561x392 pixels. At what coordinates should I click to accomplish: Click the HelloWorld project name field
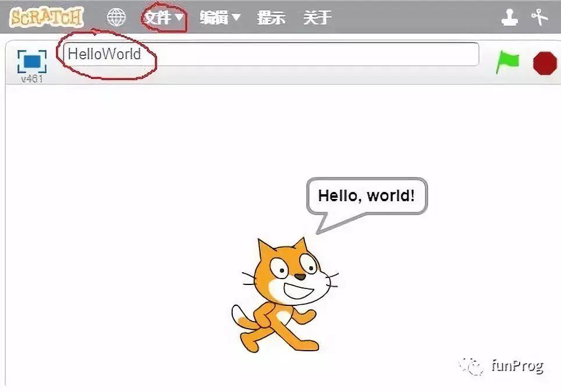click(271, 54)
